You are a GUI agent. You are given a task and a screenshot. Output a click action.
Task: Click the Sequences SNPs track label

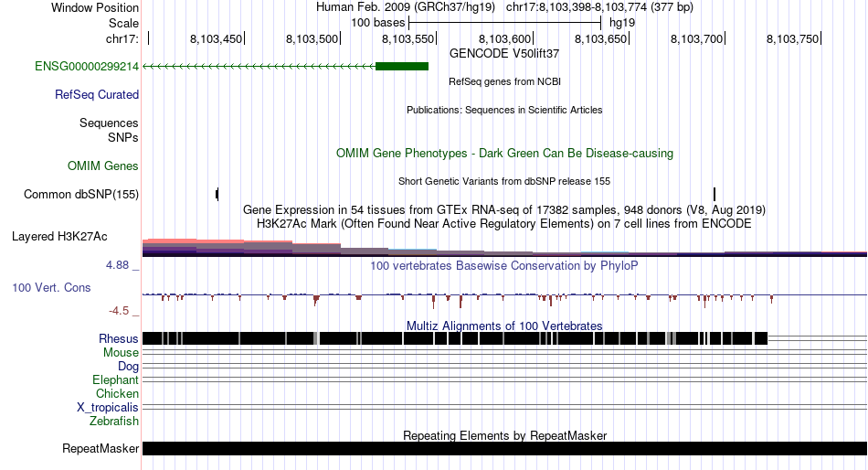(x=109, y=130)
